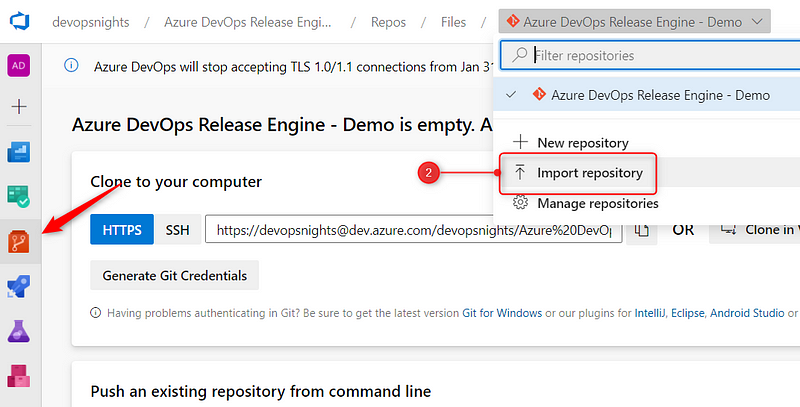Screen dimensions: 800x407
Task: Open the Artifacts icon in sidebar
Action: point(20,376)
